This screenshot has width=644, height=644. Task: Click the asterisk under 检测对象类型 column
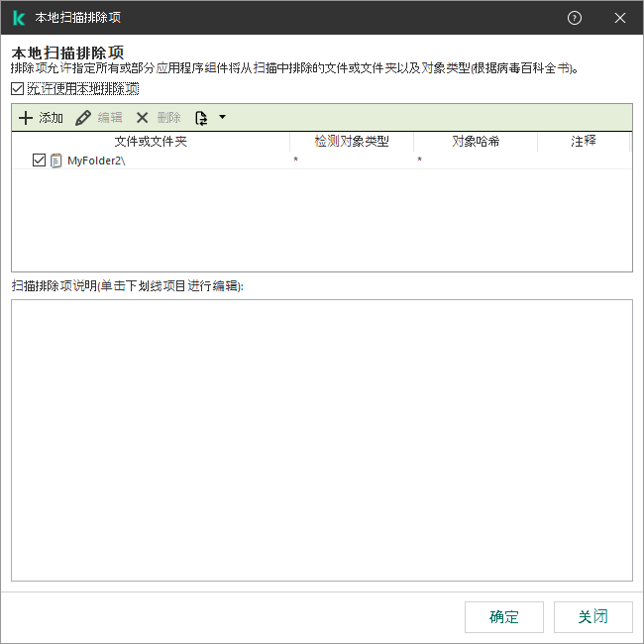pyautogui.click(x=295, y=161)
